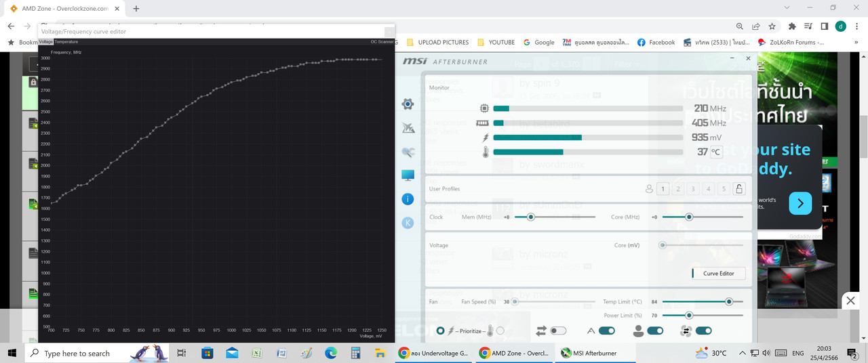Click OC Scanner in curve editor
This screenshot has height=363, width=868.
click(x=382, y=42)
